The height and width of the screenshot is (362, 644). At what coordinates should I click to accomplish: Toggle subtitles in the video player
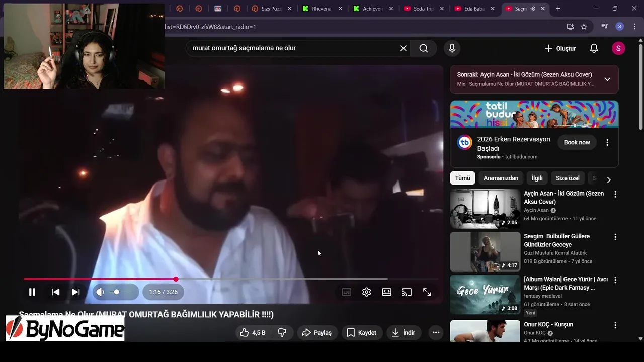point(346,292)
